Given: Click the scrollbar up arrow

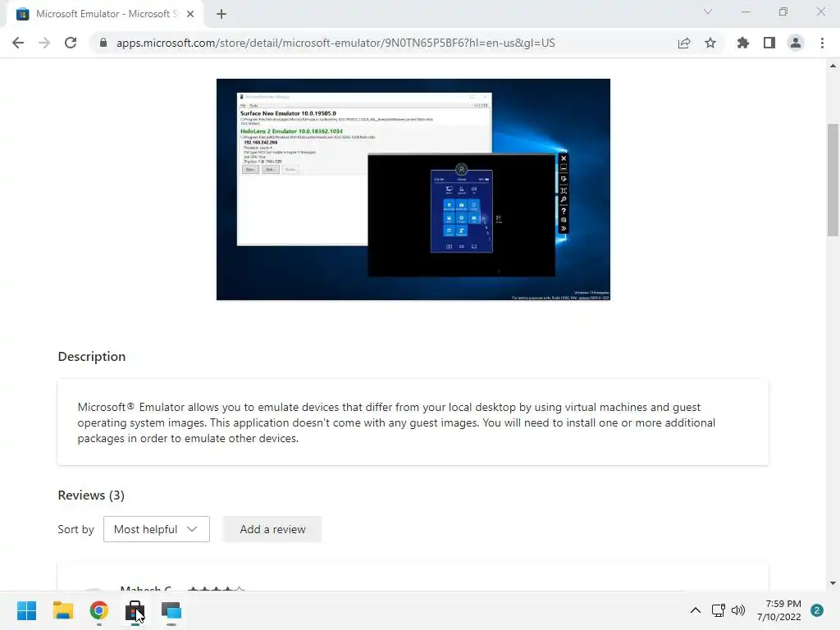Looking at the screenshot, I should (833, 66).
